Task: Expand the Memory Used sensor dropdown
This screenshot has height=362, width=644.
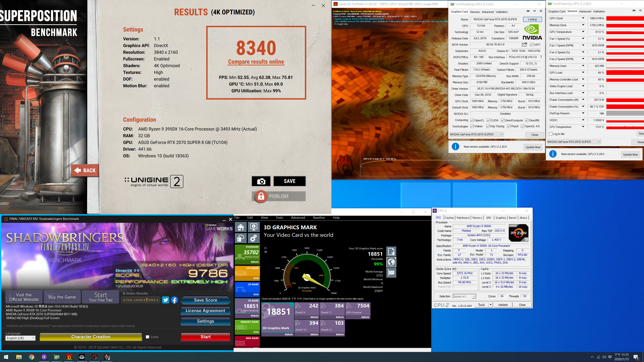Action: [x=583, y=66]
